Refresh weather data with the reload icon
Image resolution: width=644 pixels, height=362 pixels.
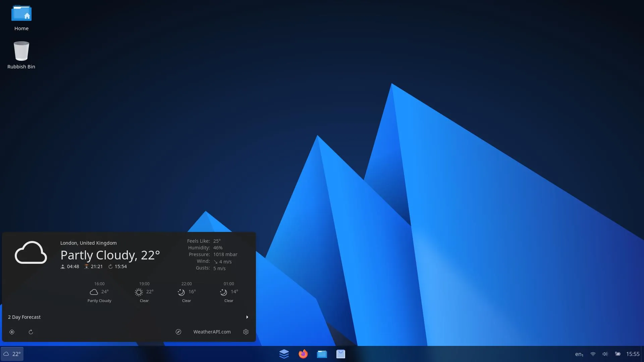31,332
